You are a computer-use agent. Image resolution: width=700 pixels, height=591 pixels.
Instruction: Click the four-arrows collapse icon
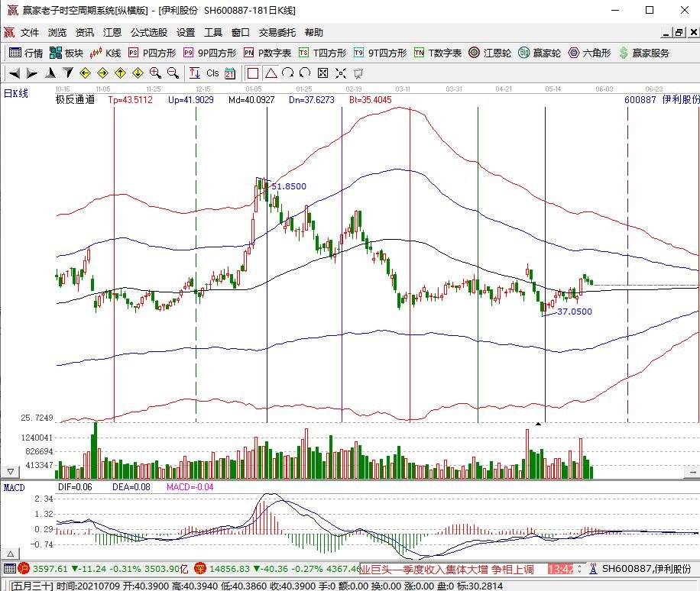(x=341, y=73)
